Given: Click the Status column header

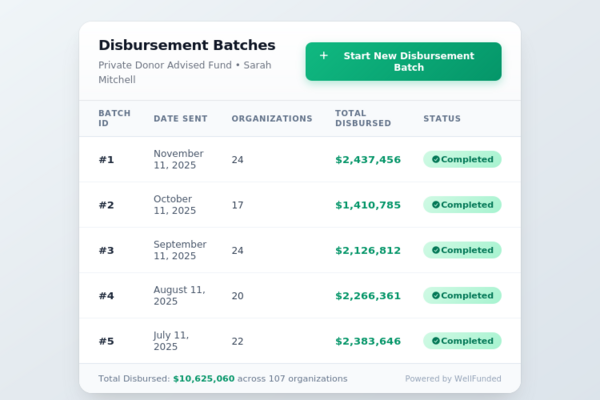Looking at the screenshot, I should 442,119.
